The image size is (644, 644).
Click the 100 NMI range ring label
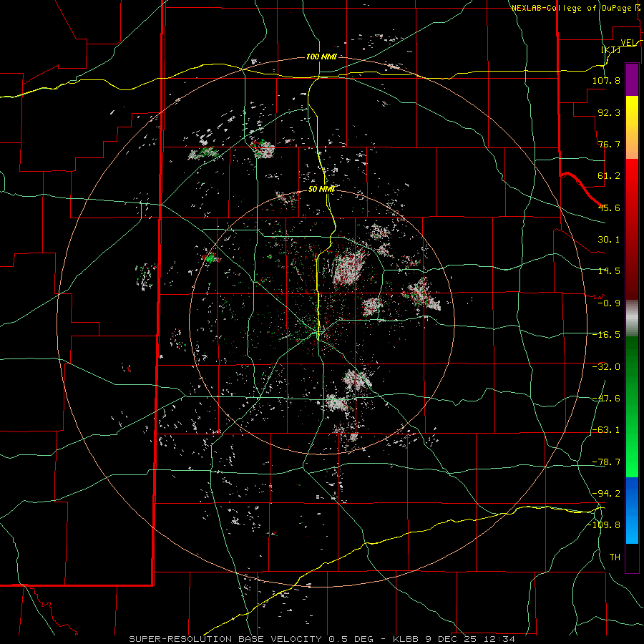tap(321, 57)
